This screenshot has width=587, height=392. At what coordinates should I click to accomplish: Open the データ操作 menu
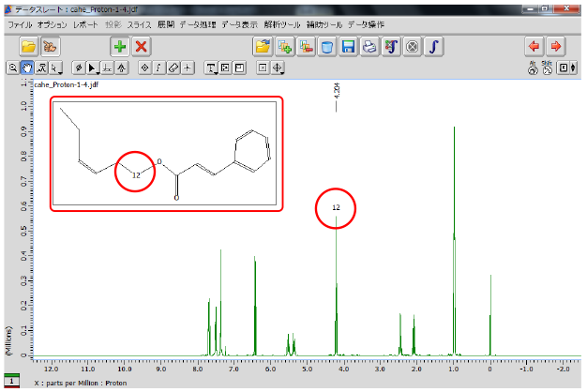click(366, 24)
